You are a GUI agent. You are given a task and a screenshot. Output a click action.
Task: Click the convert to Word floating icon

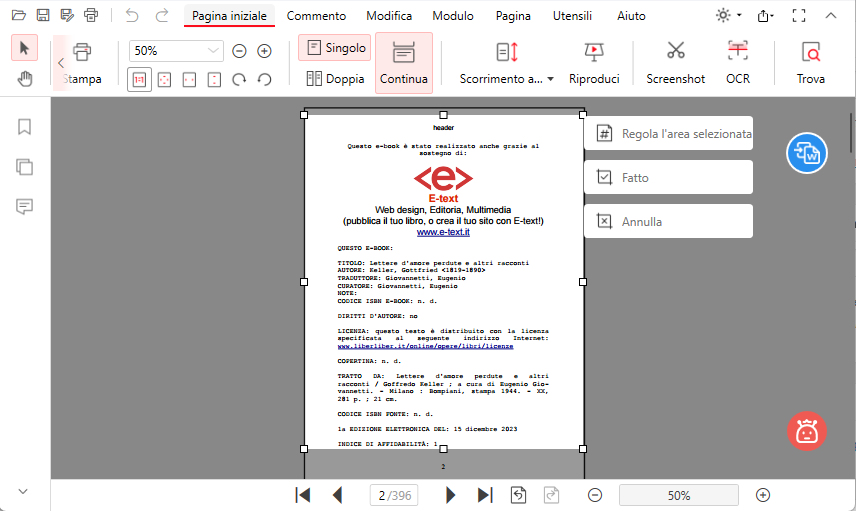click(x=806, y=153)
